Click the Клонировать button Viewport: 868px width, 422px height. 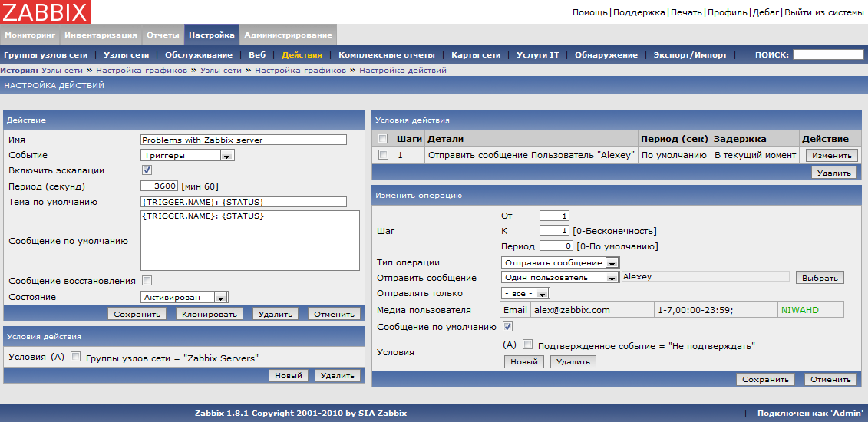tap(210, 314)
